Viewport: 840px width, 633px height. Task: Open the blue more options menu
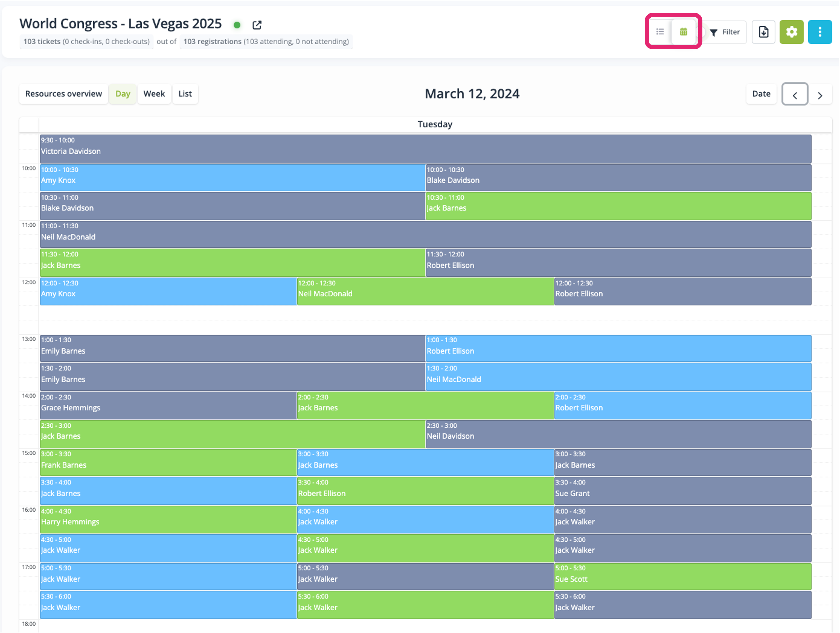[820, 32]
